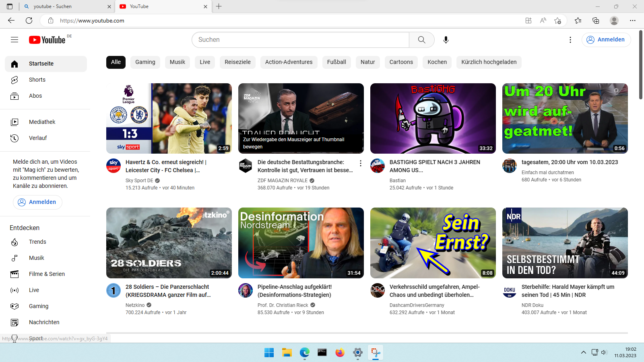Open Musik in the Entdecken section
Image resolution: width=644 pixels, height=362 pixels.
(x=46, y=258)
